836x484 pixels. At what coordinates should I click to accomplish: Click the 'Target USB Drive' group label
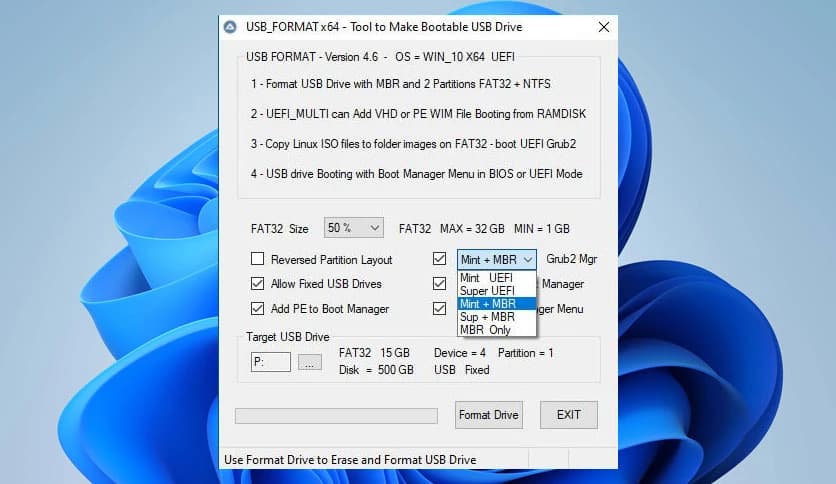pos(288,337)
